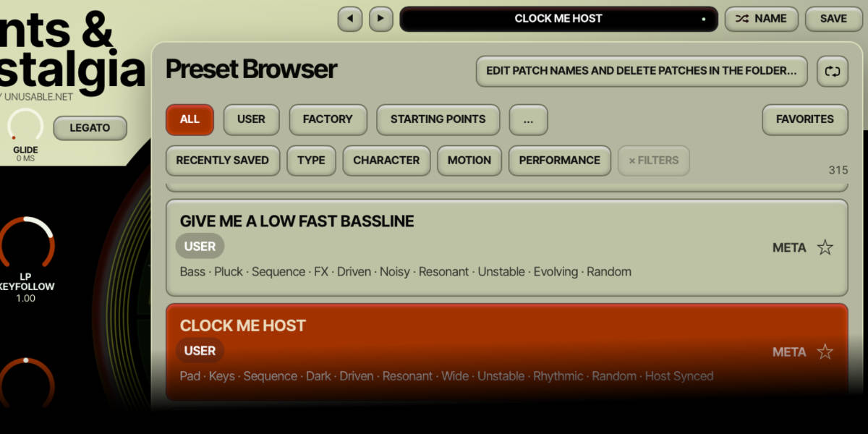Click the refresh preset folder icon
Screen dimensions: 868x434
click(833, 71)
